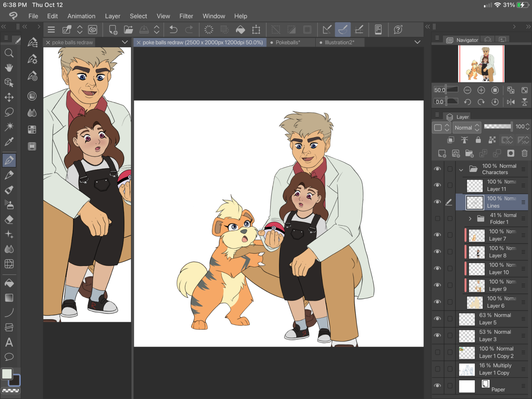
Task: Click the Redo arrow in command bar
Action: point(189,30)
